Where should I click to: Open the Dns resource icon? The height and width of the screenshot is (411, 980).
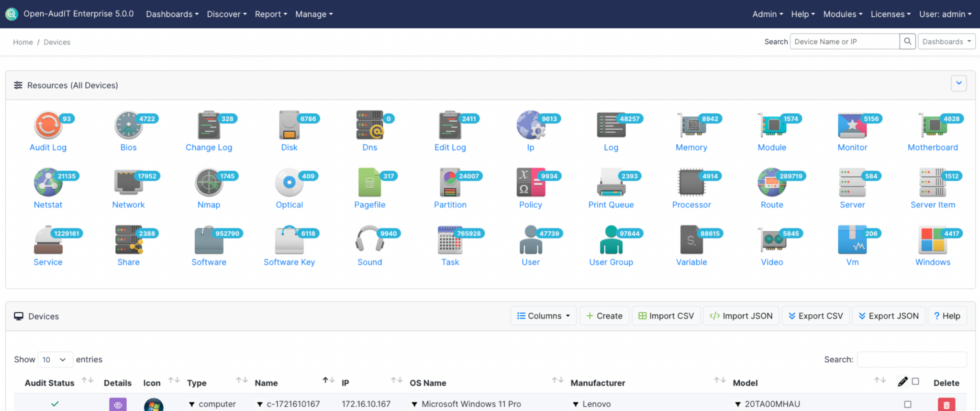[369, 125]
